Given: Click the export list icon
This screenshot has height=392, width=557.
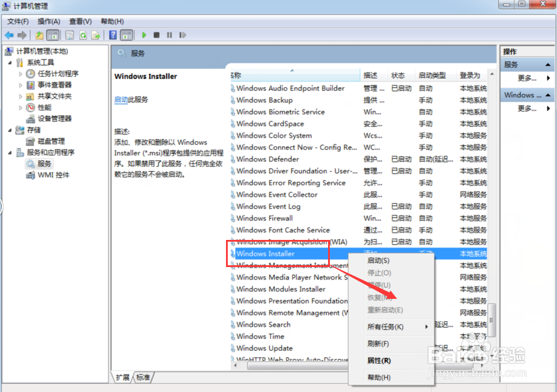Looking at the screenshot, I should pos(97,35).
